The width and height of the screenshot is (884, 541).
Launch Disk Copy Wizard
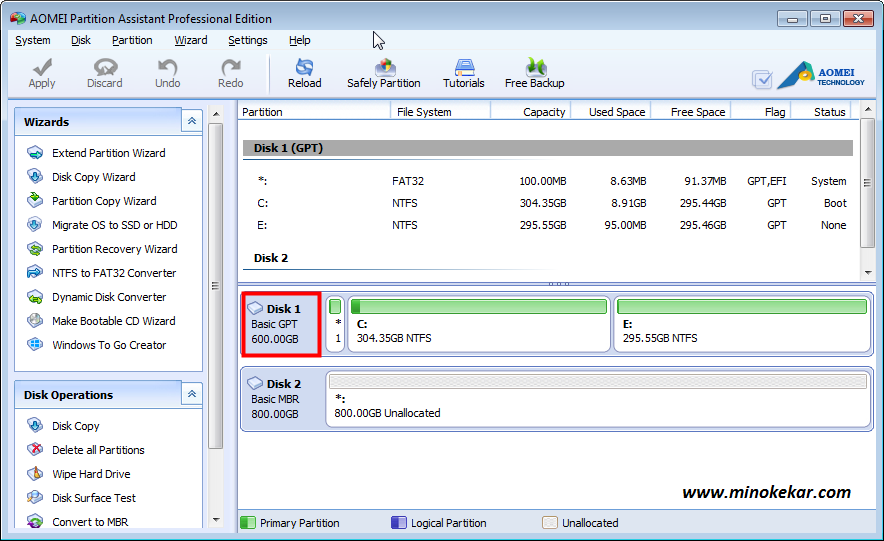point(94,177)
